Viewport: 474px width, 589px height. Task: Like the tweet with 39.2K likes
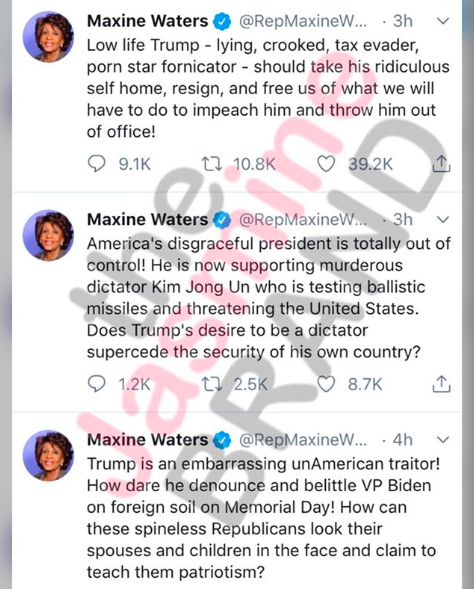click(x=326, y=164)
